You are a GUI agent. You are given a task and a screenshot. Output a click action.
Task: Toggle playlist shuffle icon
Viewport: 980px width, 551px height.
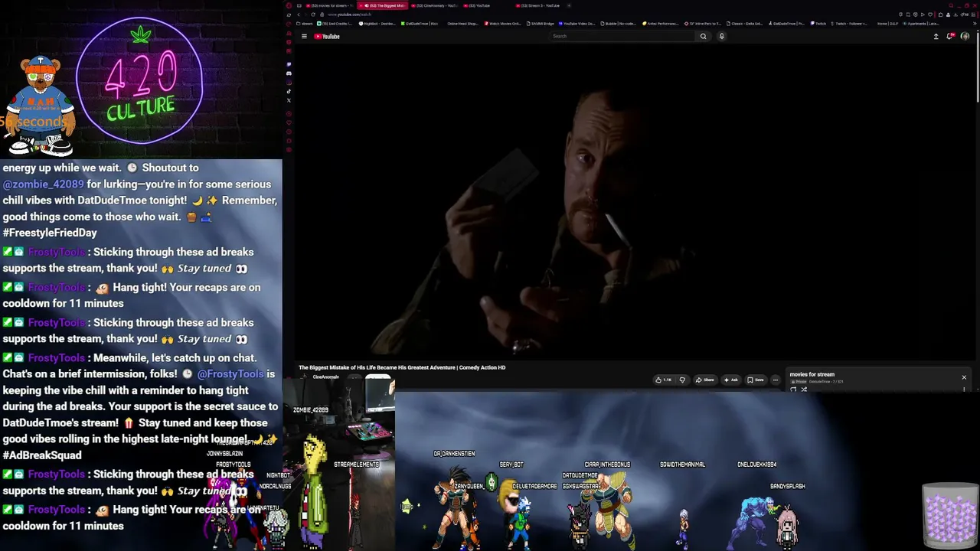804,390
